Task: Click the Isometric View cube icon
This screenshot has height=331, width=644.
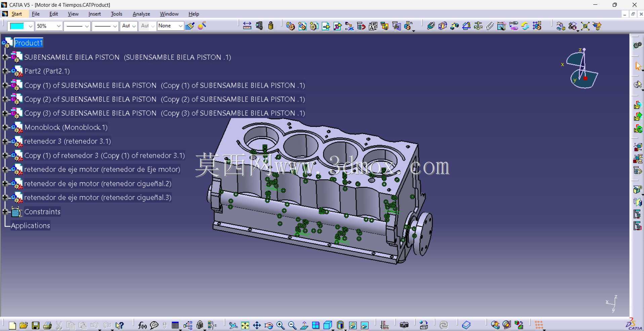Action: [x=328, y=325]
